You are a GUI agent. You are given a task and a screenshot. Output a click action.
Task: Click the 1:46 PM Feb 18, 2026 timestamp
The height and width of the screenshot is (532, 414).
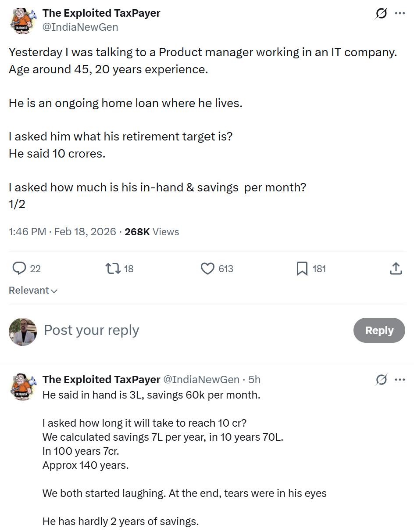(x=62, y=232)
